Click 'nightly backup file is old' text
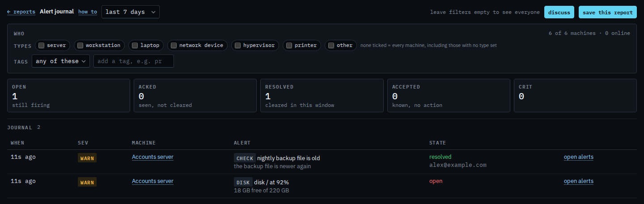Viewport: 644px width, 204px height. (288, 158)
